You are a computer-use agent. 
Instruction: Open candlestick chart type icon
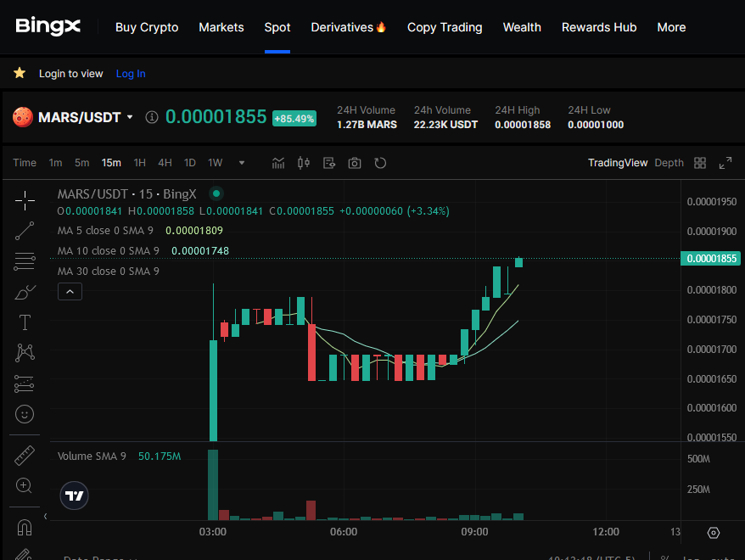[x=304, y=163]
